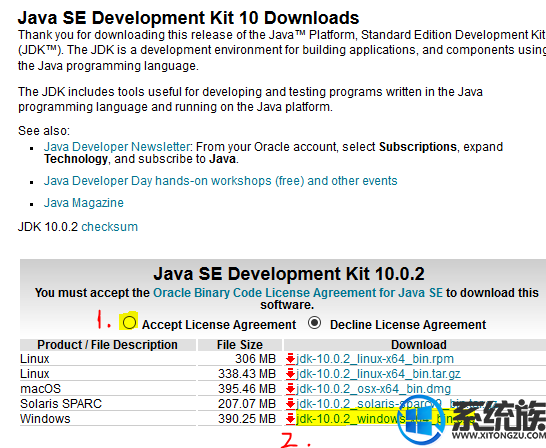Select the Decline License Agreement radio button
Screen dimensions: 546x448
(x=314, y=323)
